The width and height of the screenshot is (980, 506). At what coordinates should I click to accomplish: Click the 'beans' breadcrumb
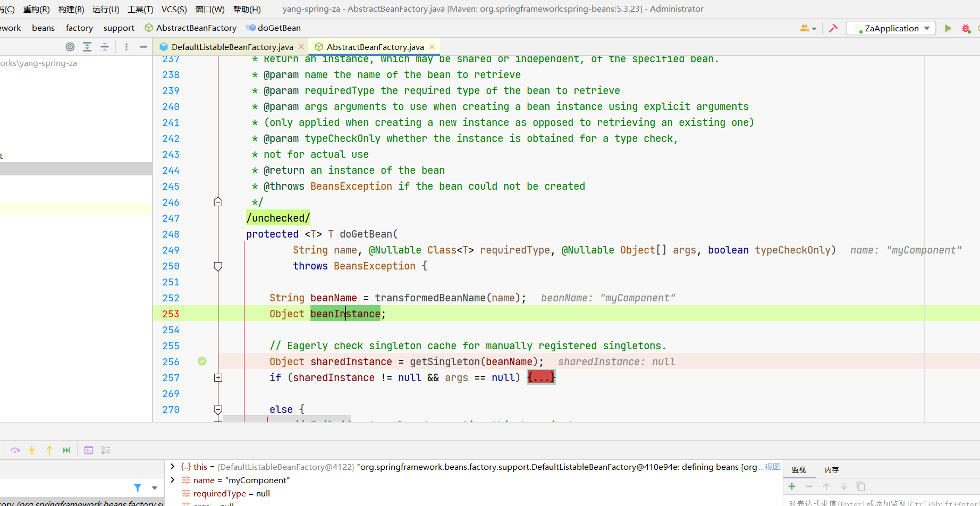coord(43,28)
